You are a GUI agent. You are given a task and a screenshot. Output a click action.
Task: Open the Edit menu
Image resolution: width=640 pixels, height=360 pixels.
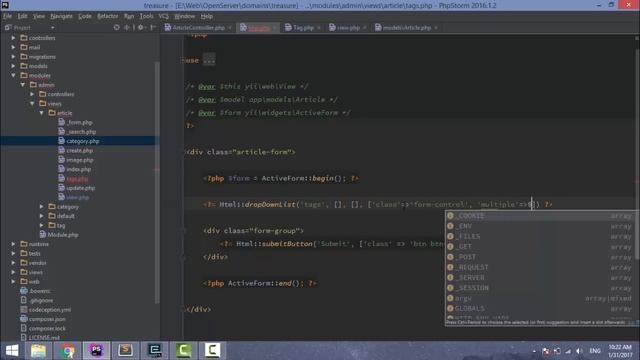click(22, 16)
